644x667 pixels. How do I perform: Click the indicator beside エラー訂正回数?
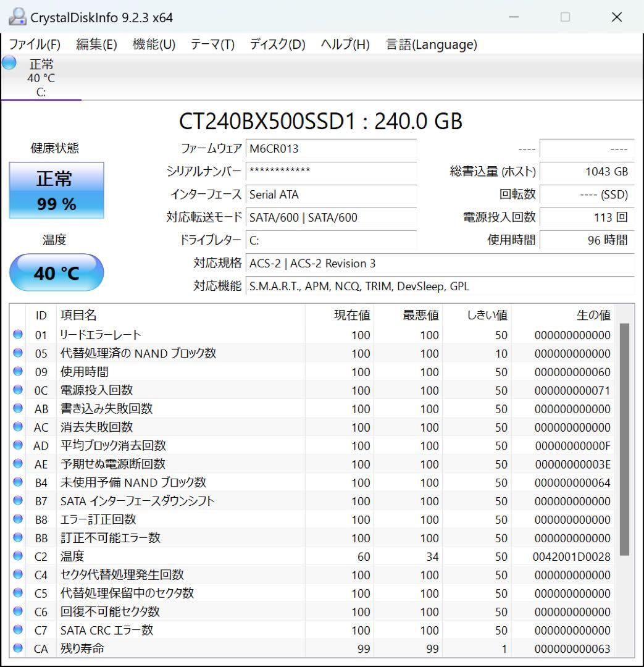[x=19, y=519]
